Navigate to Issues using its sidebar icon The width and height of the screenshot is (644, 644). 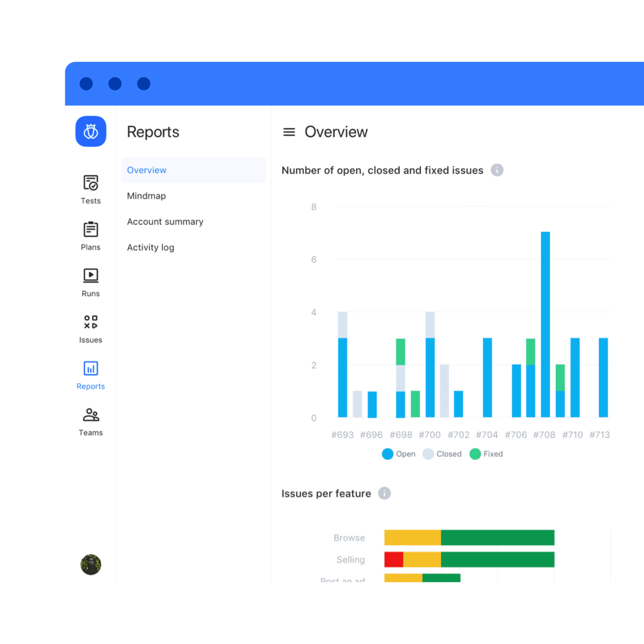click(x=91, y=321)
